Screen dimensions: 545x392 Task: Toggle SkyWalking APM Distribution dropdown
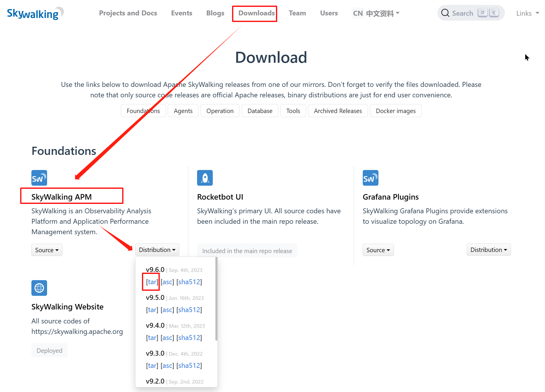click(x=157, y=250)
